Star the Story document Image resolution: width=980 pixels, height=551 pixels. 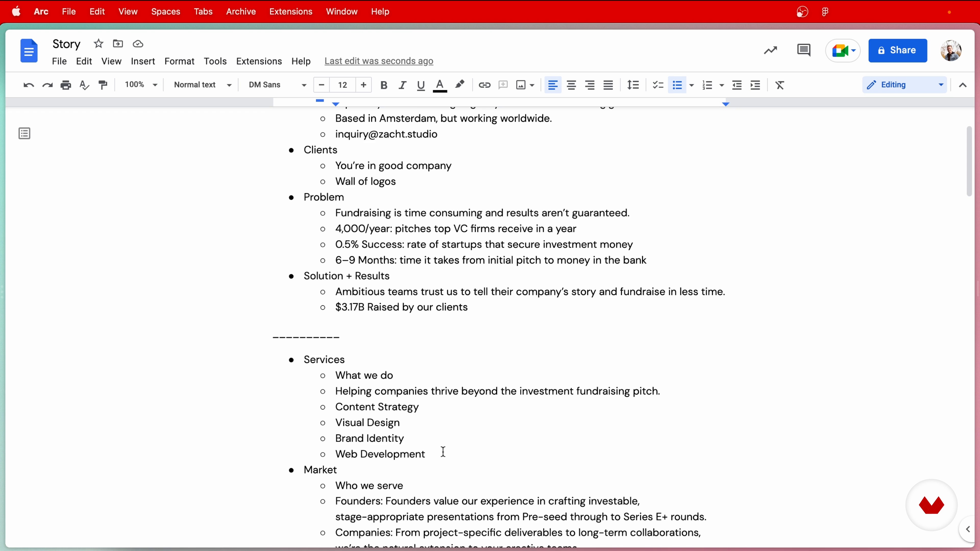99,44
